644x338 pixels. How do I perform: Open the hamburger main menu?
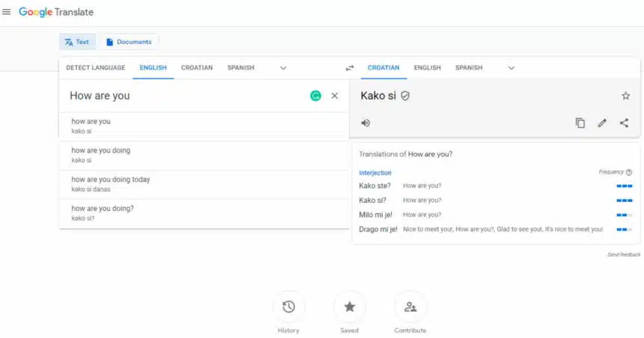pos(7,12)
